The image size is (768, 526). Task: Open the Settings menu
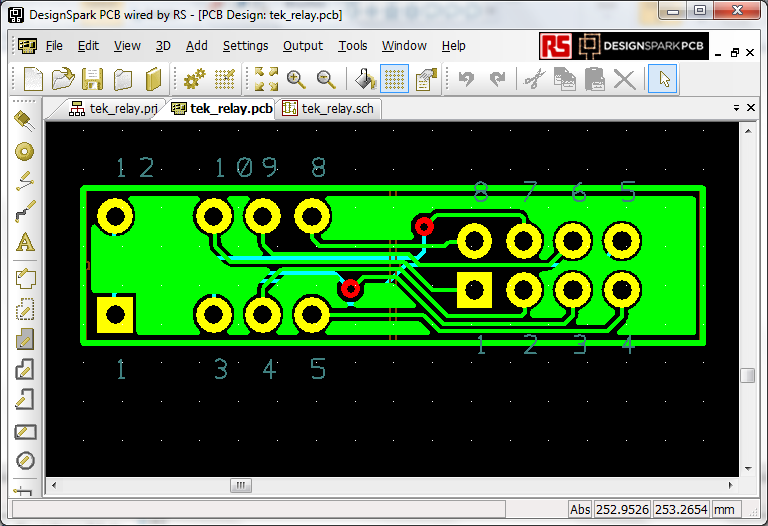245,46
